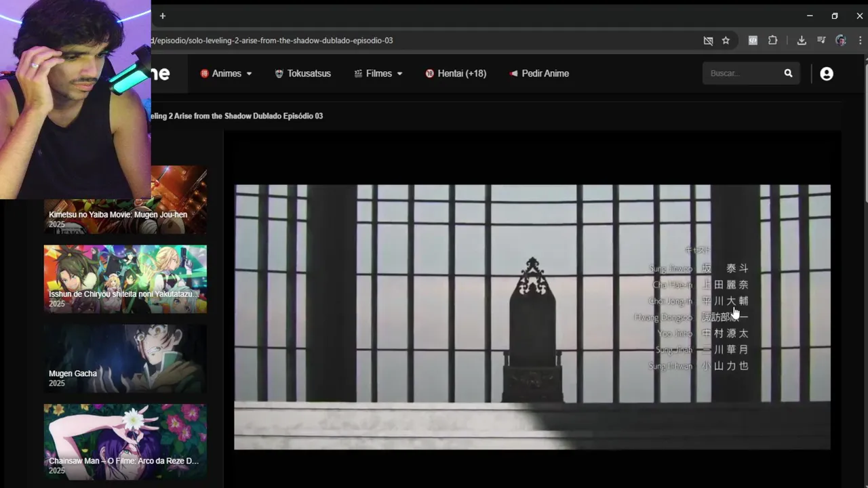Click the Tokusatsus shield icon
This screenshot has height=488, width=868.
(x=279, y=73)
